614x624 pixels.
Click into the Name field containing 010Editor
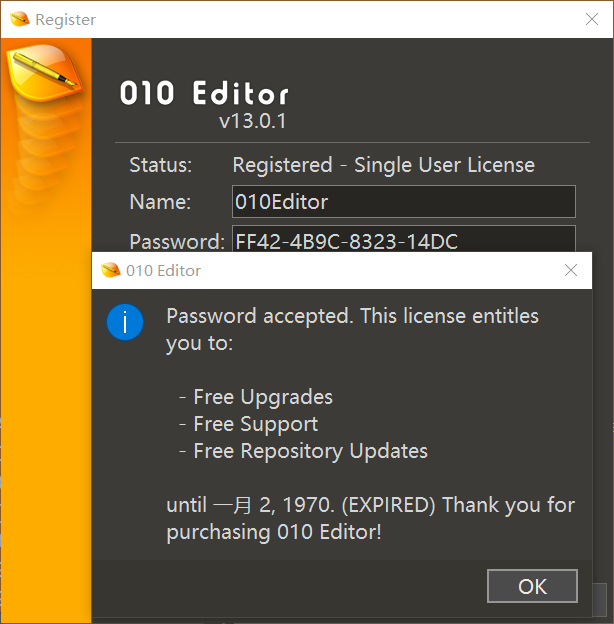403,202
